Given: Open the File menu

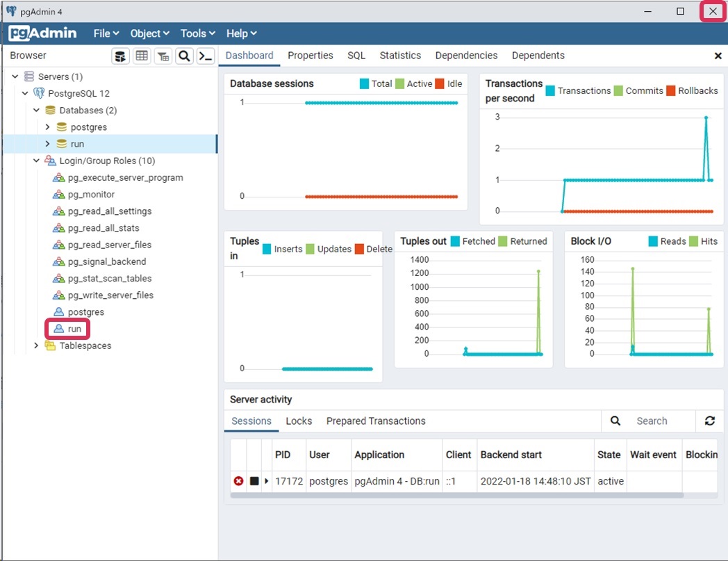Looking at the screenshot, I should click(x=106, y=33).
